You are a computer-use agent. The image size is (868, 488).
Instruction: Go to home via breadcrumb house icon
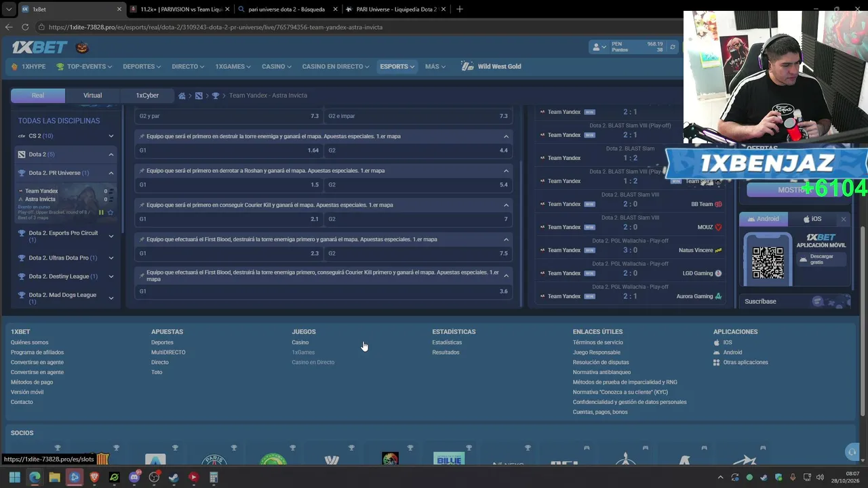tap(182, 96)
